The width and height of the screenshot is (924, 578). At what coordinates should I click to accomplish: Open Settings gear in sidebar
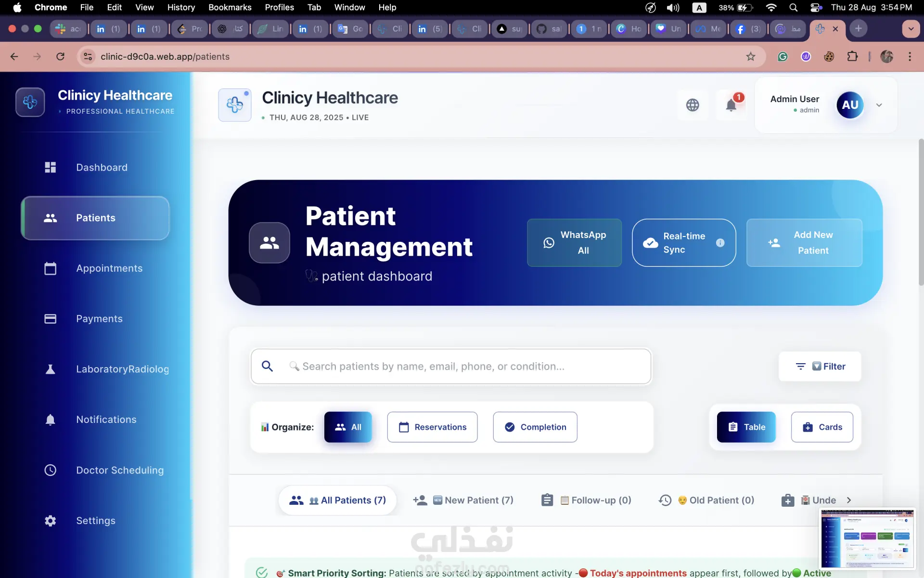pos(51,521)
